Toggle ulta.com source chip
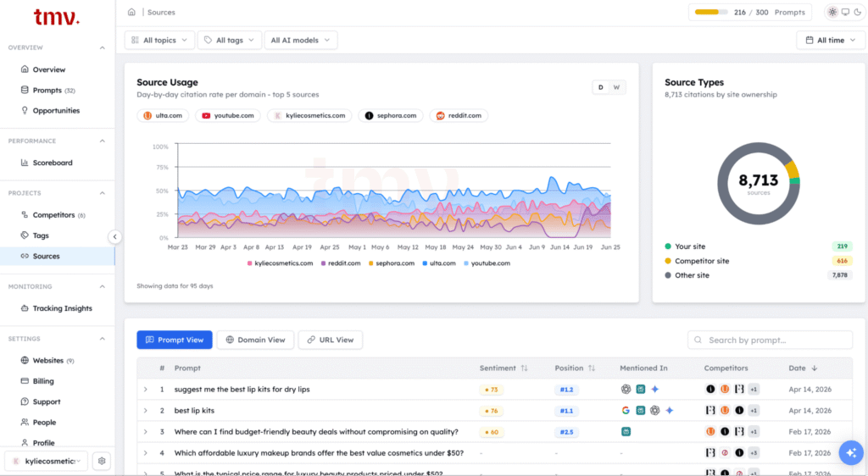868x476 pixels. (x=163, y=115)
